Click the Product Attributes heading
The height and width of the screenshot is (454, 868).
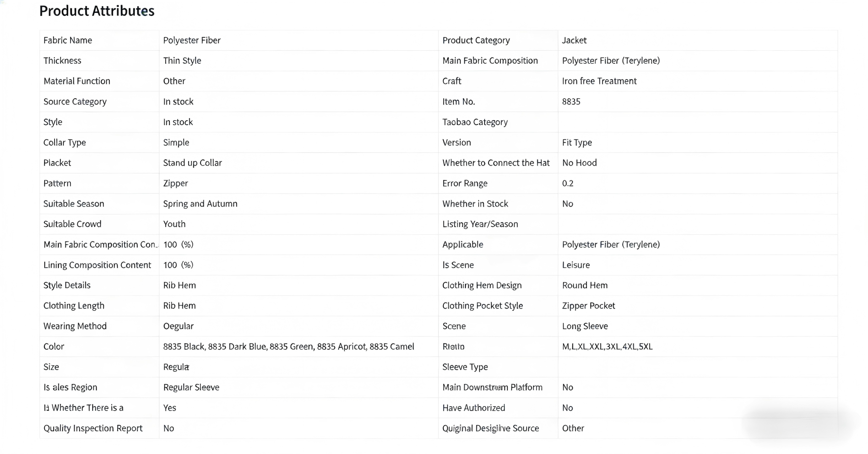tap(97, 11)
